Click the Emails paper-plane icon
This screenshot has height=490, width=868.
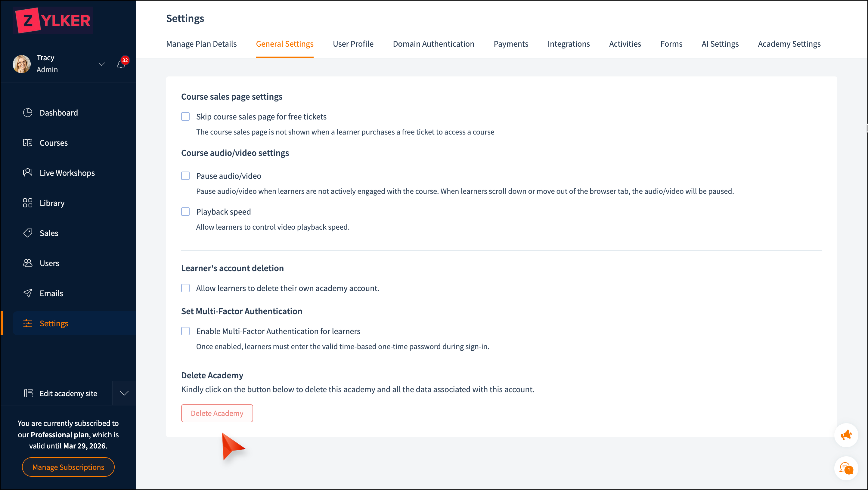[x=28, y=293]
